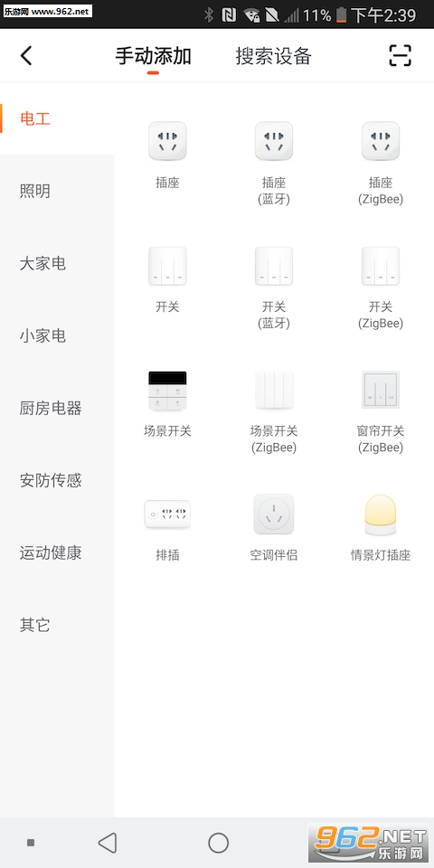Screen dimensions: 434x868
Task: Tap the Android home circle button
Action: 218,843
